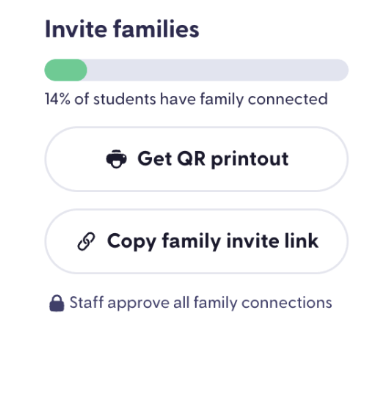The width and height of the screenshot is (380, 402).
Task: Click the word "connections" in staff note
Action: 287,303
